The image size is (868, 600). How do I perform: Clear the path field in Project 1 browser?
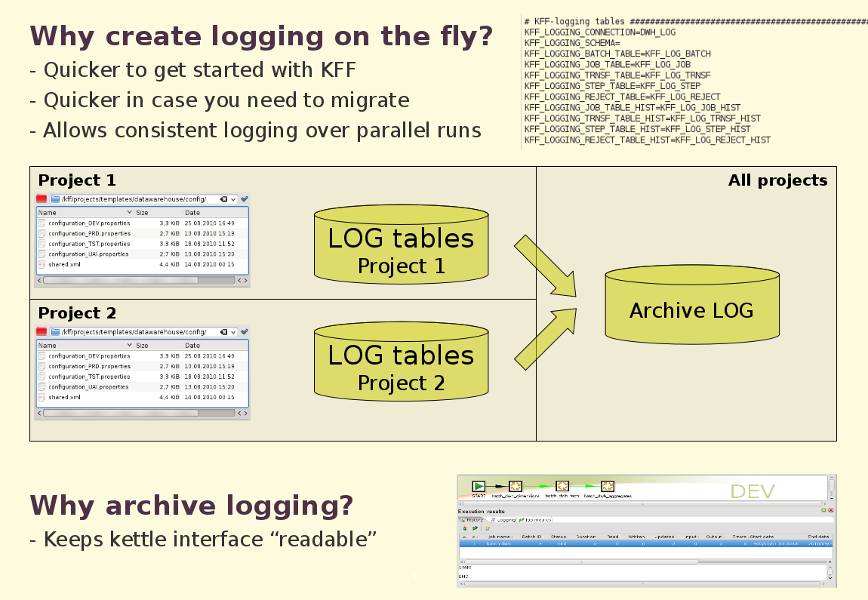coord(223,199)
